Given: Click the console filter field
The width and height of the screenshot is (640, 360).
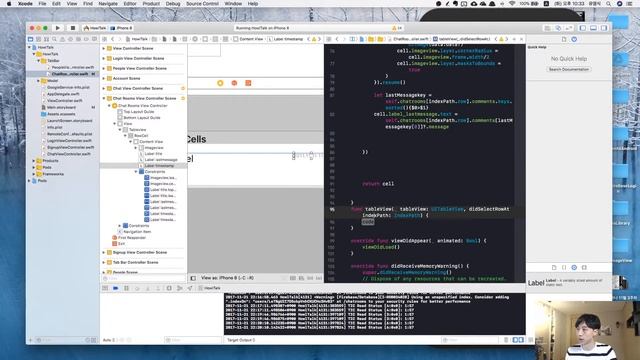Looking at the screenshot, I should pyautogui.click(x=471, y=340).
